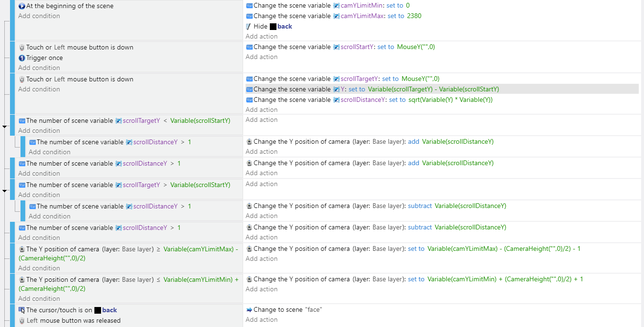Click "Add action" below the Hide back action
The image size is (644, 327).
coord(262,36)
